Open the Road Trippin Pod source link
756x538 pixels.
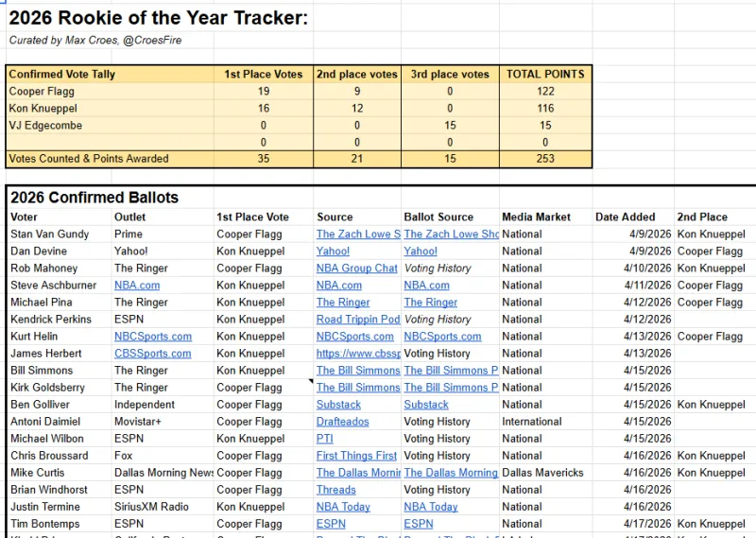point(358,320)
